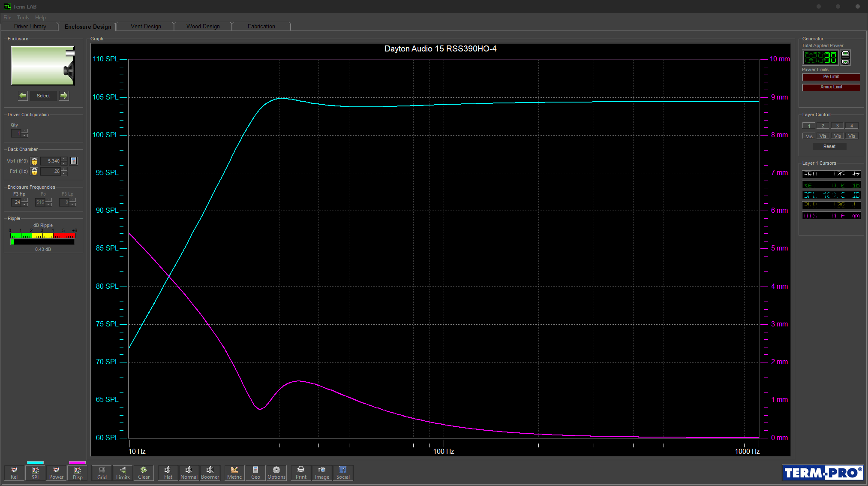The height and width of the screenshot is (486, 868).
Task: Toggle visibility of layer 1
Action: pos(809,136)
